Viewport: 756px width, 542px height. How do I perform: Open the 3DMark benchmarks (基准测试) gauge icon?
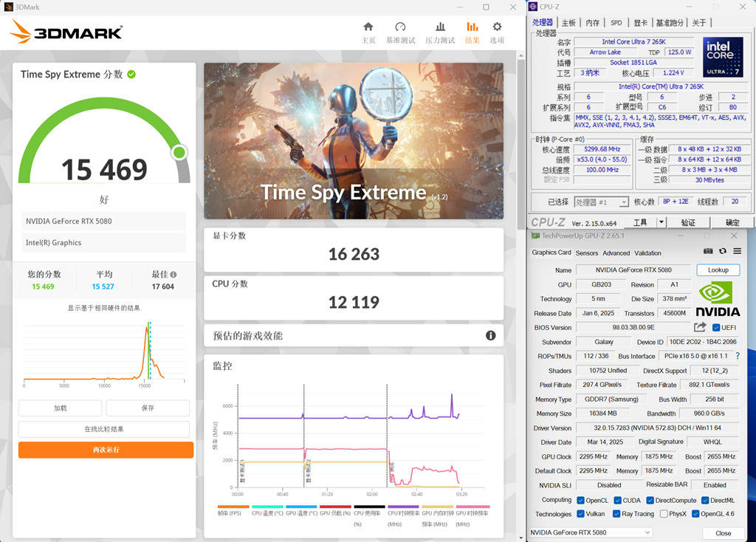click(400, 27)
